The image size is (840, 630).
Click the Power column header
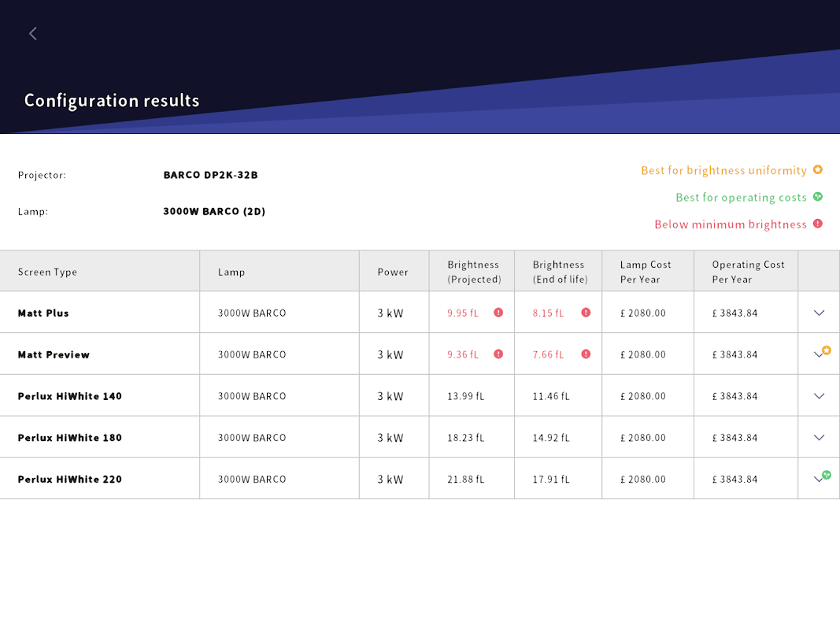click(x=393, y=272)
